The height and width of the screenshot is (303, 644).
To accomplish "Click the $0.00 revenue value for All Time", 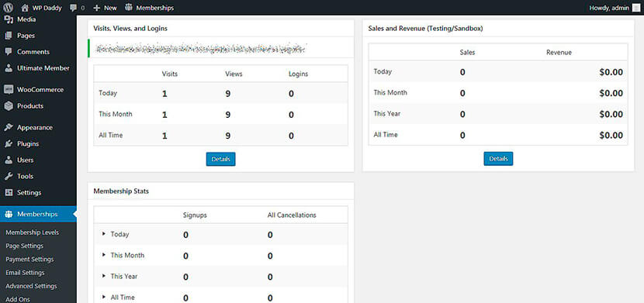I will tap(611, 136).
